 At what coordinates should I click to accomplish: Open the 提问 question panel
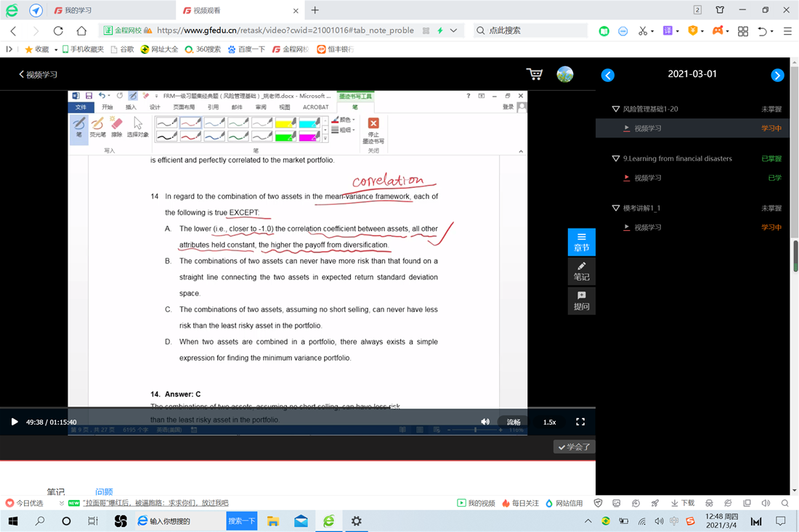(x=581, y=301)
